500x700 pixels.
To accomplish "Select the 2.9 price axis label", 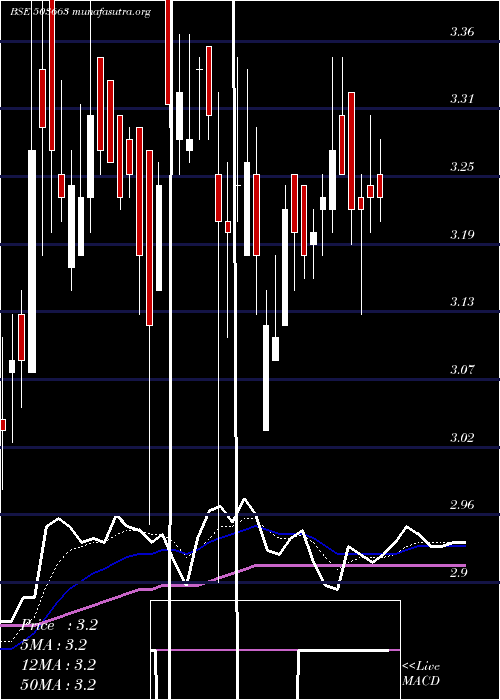I will coord(459,573).
